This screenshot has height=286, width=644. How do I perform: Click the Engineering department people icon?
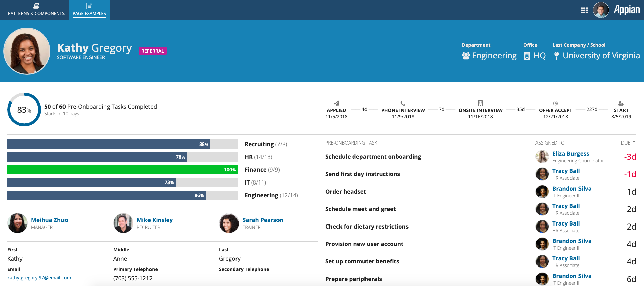(466, 56)
